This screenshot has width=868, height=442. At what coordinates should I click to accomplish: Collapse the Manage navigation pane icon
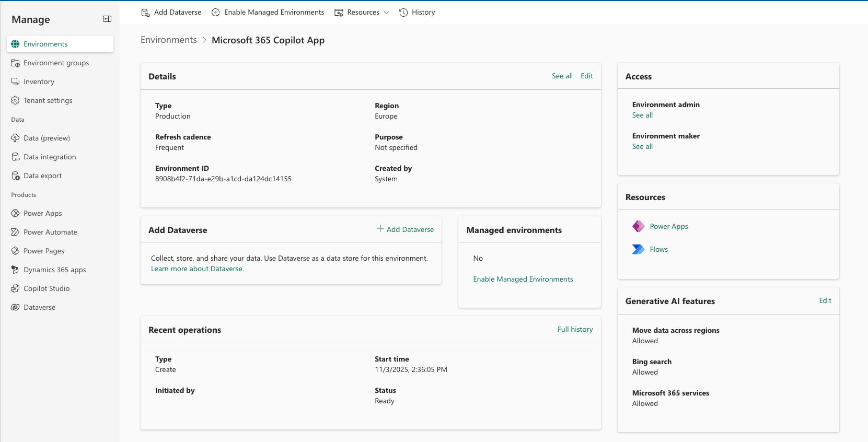107,19
